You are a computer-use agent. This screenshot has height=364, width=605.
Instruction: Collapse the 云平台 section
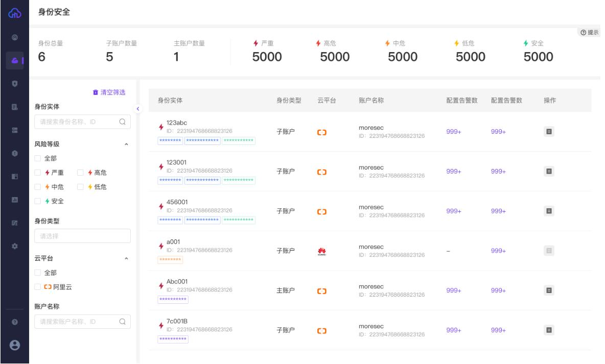point(126,258)
